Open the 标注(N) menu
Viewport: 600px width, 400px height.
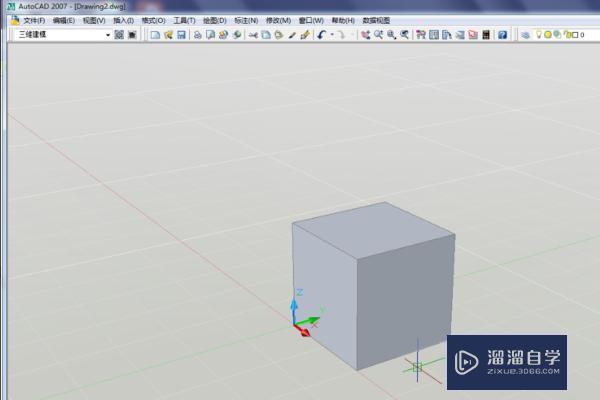(246, 21)
